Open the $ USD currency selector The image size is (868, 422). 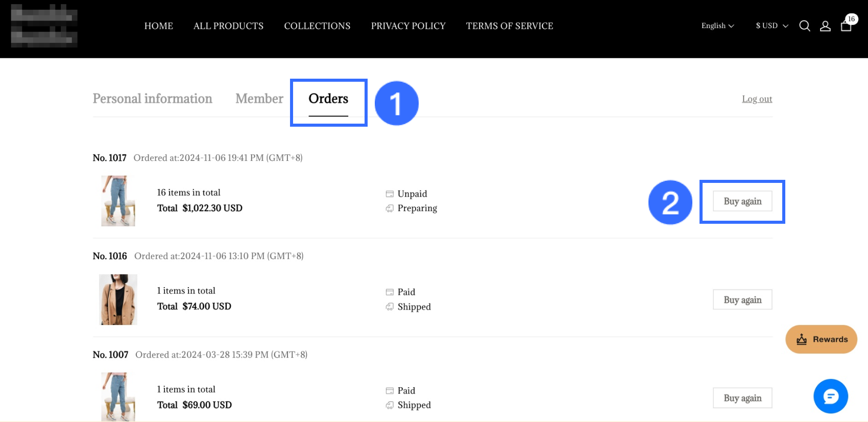pyautogui.click(x=771, y=26)
